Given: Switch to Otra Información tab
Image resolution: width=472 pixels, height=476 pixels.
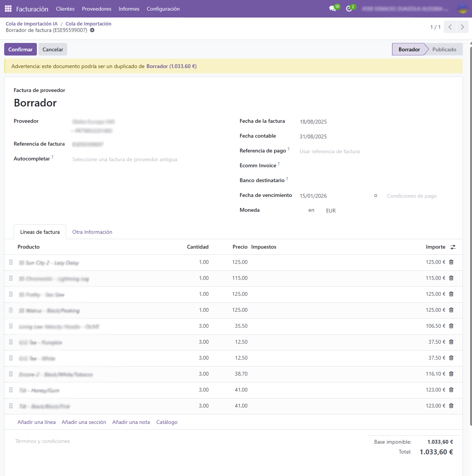Looking at the screenshot, I should [92, 232].
